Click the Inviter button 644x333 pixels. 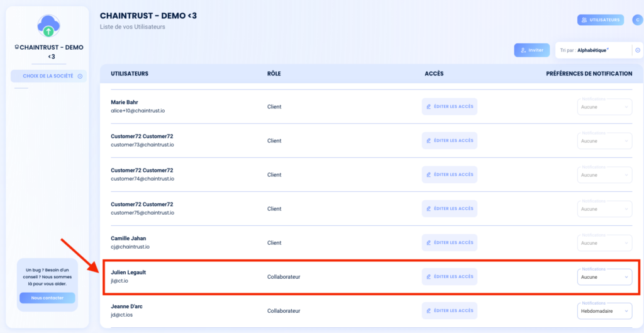pos(532,50)
